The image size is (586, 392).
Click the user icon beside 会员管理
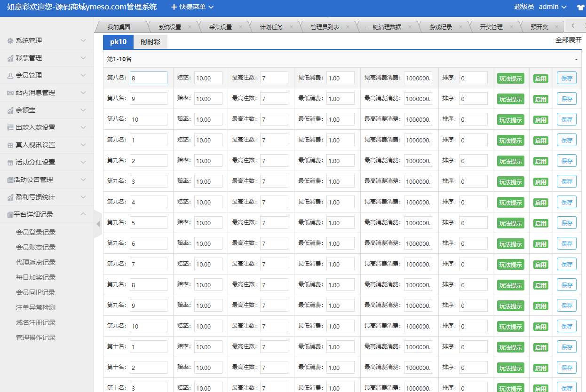[x=10, y=76]
